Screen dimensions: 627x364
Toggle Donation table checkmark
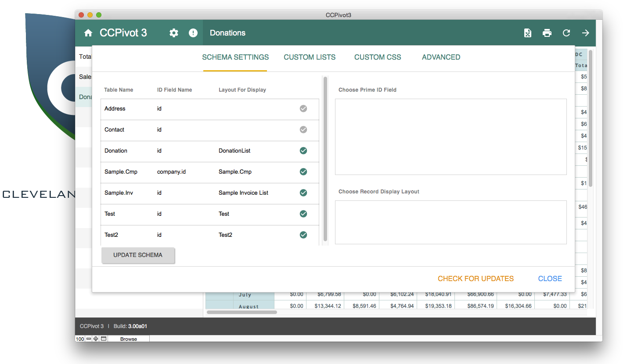point(303,151)
